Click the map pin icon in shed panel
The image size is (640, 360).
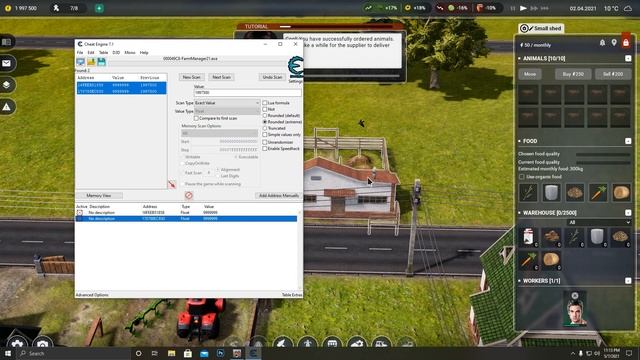(x=614, y=43)
